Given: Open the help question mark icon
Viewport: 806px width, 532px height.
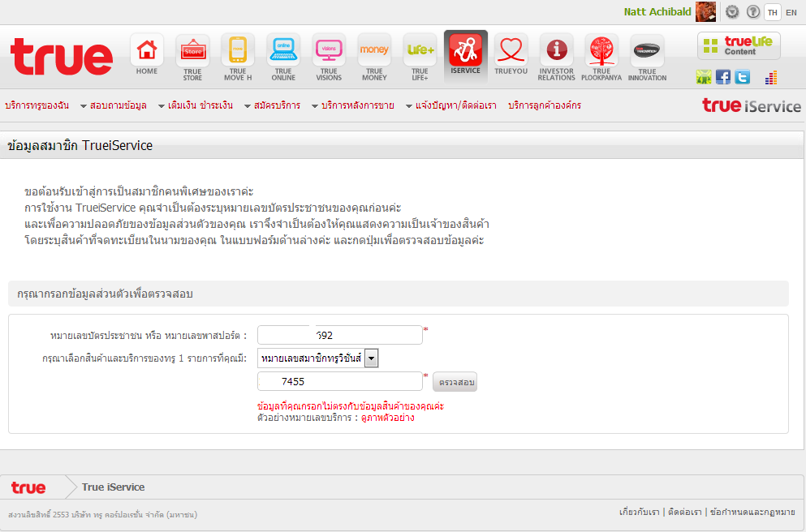Looking at the screenshot, I should point(753,12).
